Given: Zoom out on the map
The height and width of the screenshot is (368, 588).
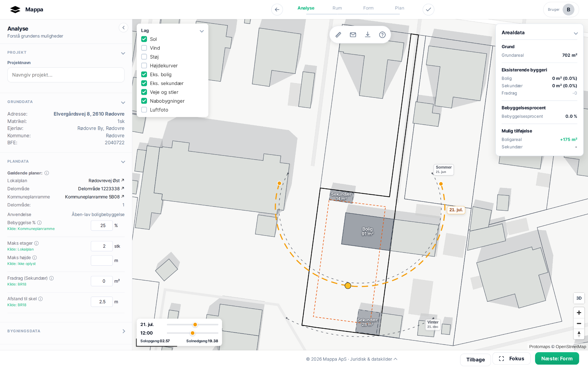Looking at the screenshot, I should click(579, 324).
